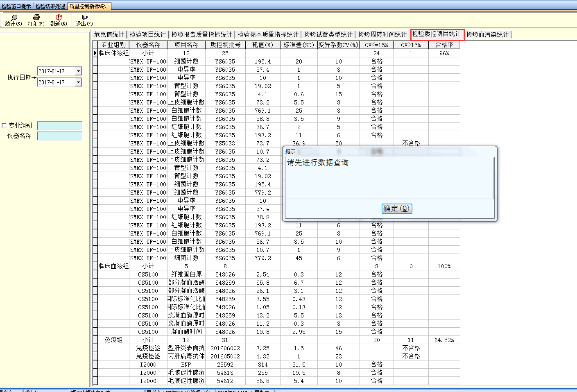The width and height of the screenshot is (577, 392).
Task: Click the 标准差(SD) column header
Action: point(299,45)
